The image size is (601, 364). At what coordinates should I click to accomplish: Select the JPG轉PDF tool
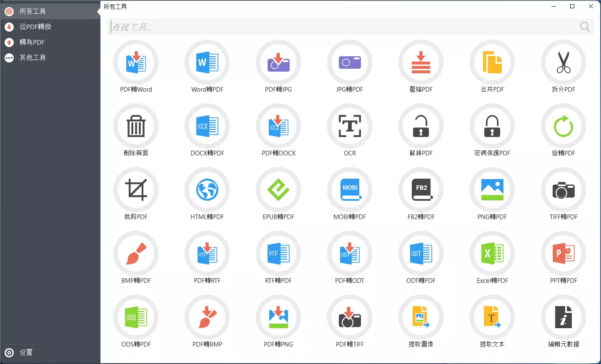pos(350,62)
